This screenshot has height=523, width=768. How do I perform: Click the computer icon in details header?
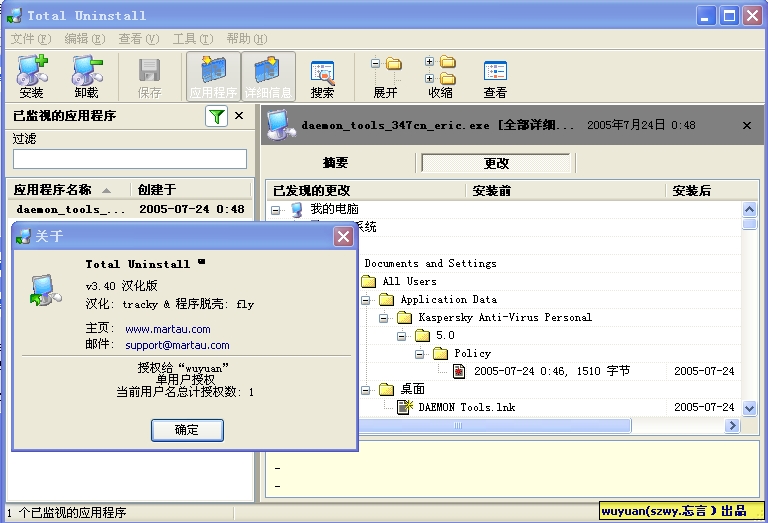pos(281,125)
